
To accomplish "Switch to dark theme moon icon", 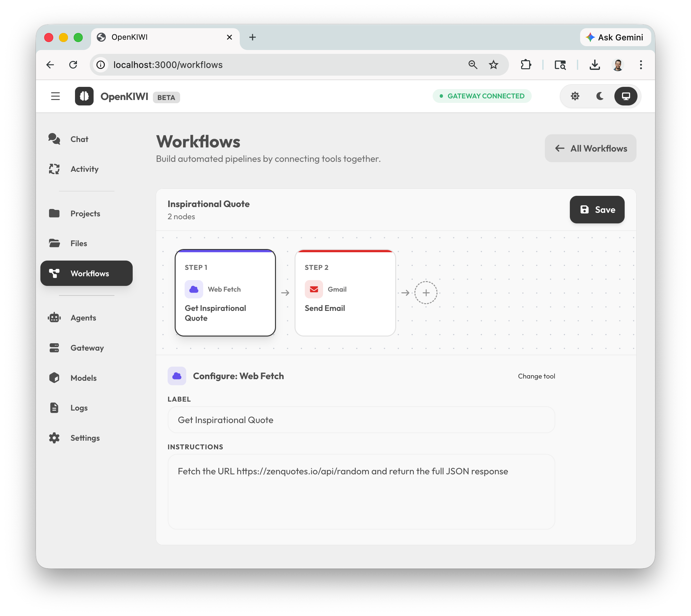I will point(600,96).
